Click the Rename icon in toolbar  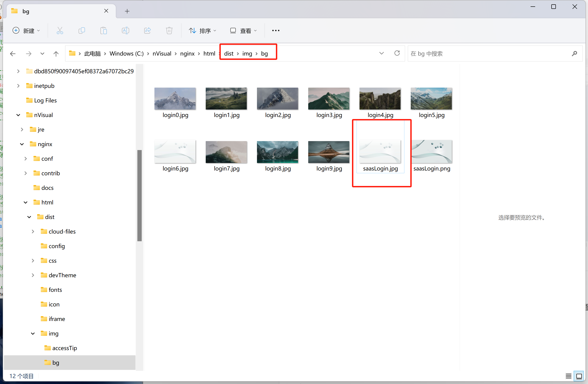(x=125, y=31)
